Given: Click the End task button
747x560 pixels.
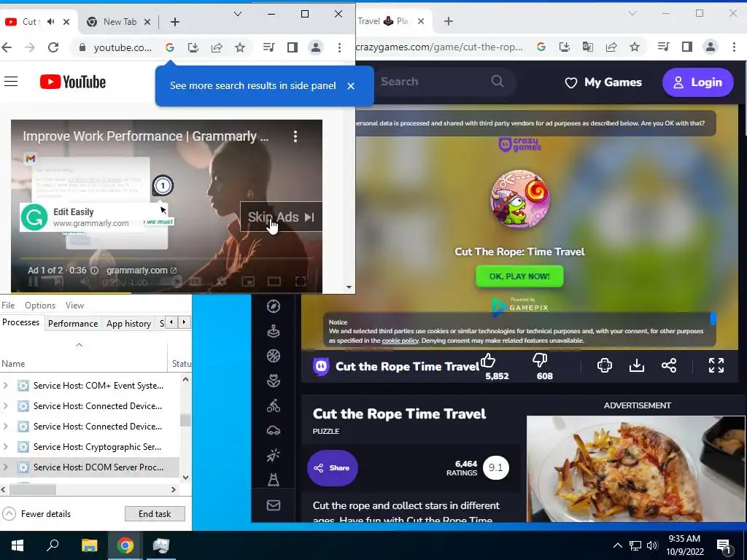Looking at the screenshot, I should click(x=155, y=514).
